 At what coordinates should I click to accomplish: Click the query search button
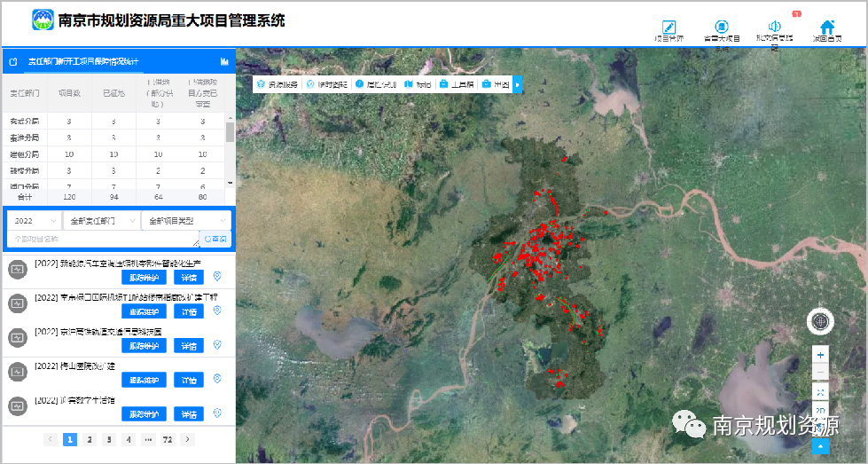[x=215, y=239]
